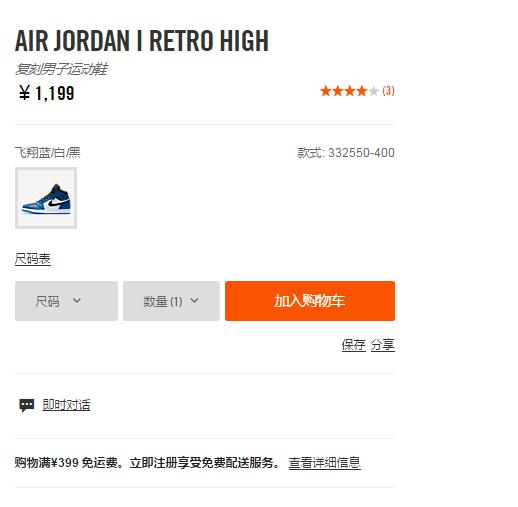Open the 尺码表 size chart link
The height and width of the screenshot is (507, 518).
[x=33, y=259]
